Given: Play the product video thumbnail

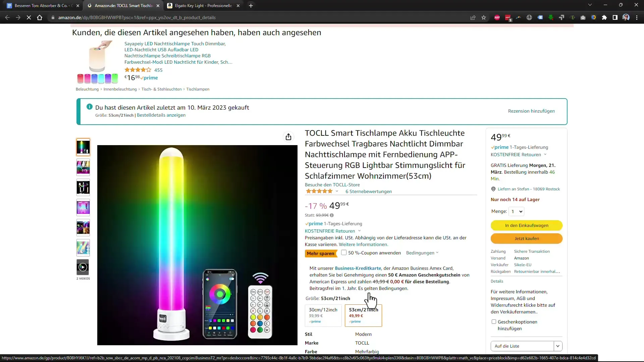Looking at the screenshot, I should pyautogui.click(x=83, y=267).
